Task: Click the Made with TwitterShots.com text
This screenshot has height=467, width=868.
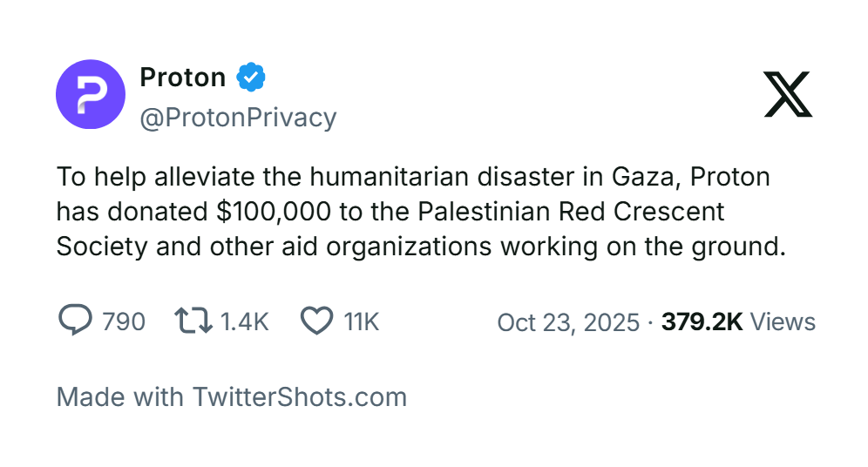Action: coord(232,397)
